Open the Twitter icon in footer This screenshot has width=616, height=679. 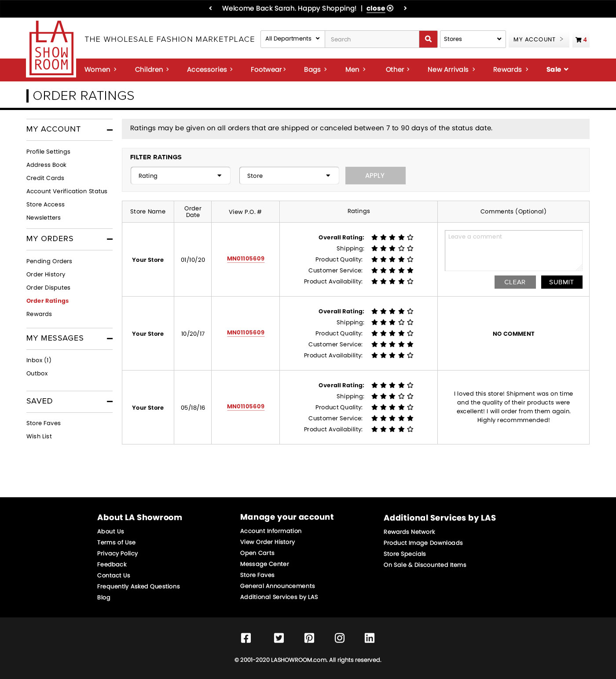pyautogui.click(x=279, y=638)
